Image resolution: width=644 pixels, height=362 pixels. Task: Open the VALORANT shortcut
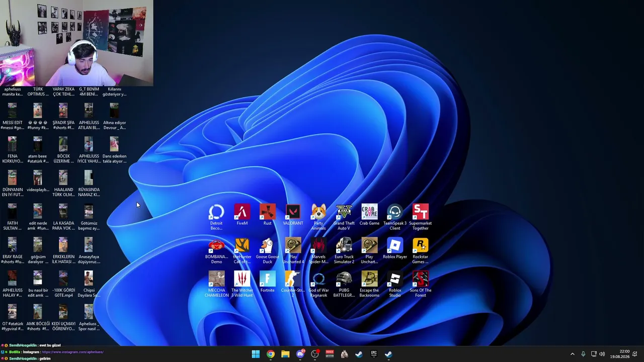click(x=293, y=215)
